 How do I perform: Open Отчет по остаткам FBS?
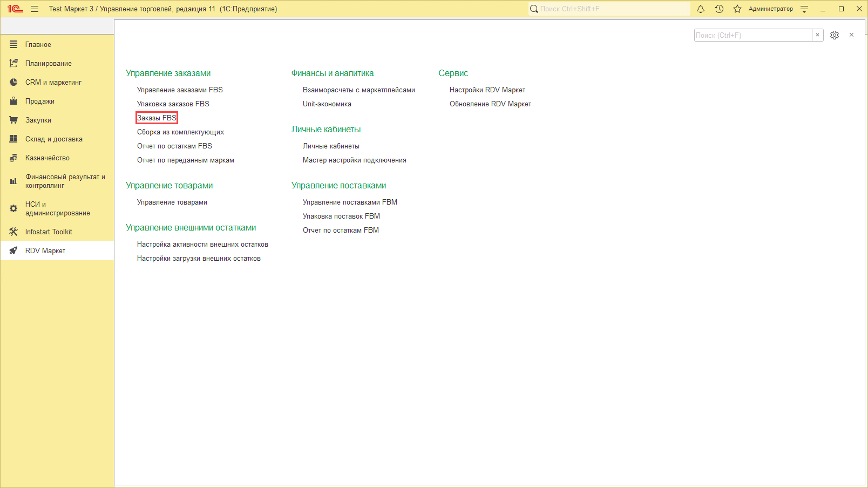[174, 146]
